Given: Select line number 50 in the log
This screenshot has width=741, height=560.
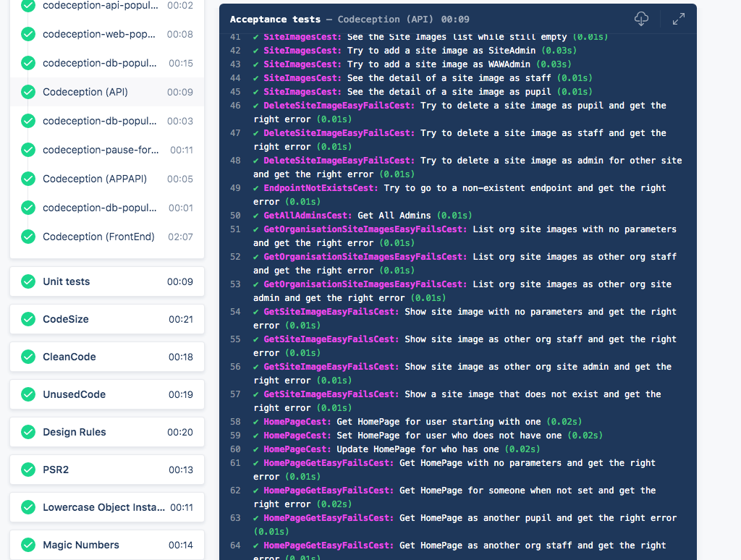Looking at the screenshot, I should click(235, 215).
